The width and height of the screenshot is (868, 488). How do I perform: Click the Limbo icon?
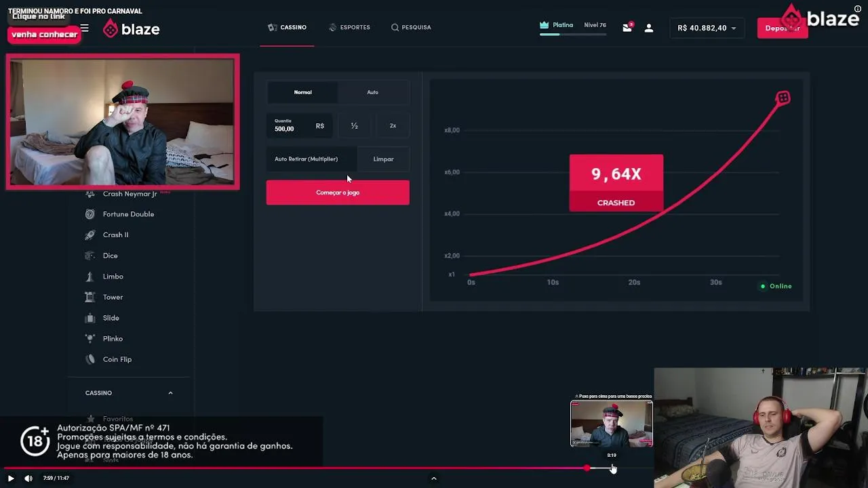[x=90, y=277]
